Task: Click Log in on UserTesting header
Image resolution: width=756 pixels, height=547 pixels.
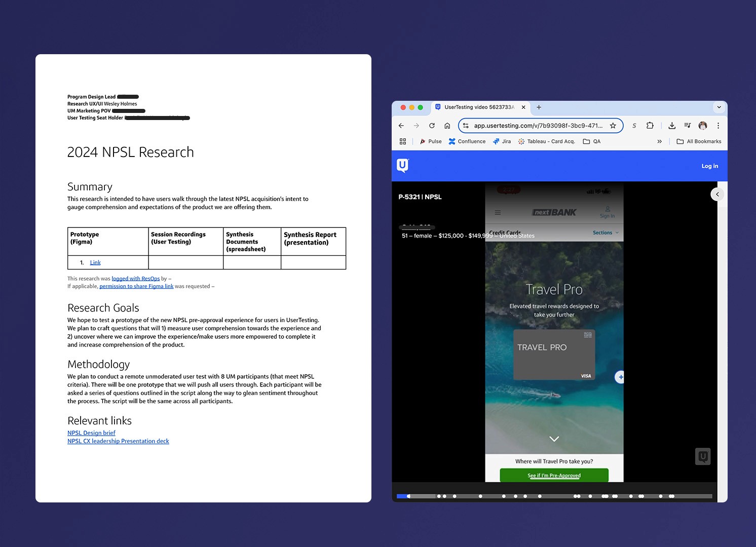Action: tap(709, 166)
